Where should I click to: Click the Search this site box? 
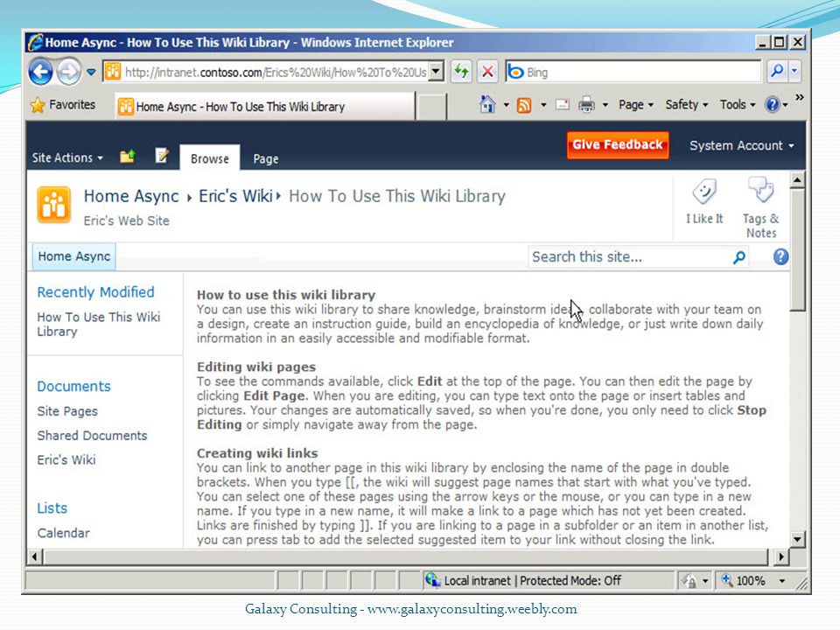(x=629, y=257)
